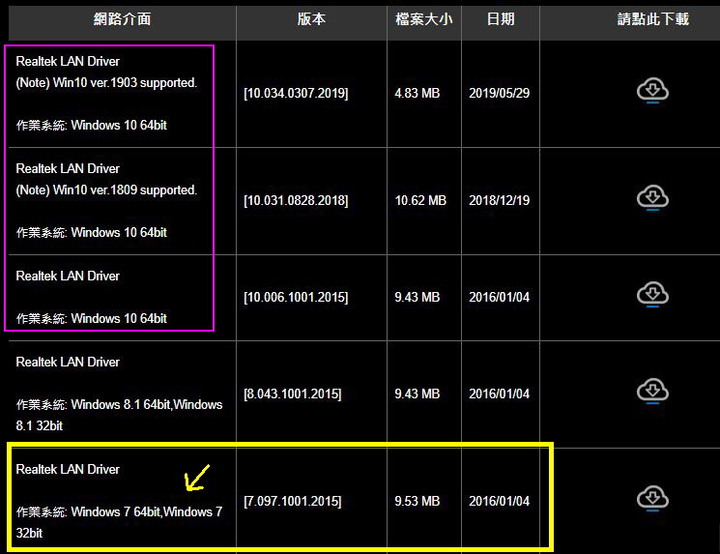This screenshot has width=720, height=554.
Task: Click the 4.83 MB file size
Action: [417, 93]
